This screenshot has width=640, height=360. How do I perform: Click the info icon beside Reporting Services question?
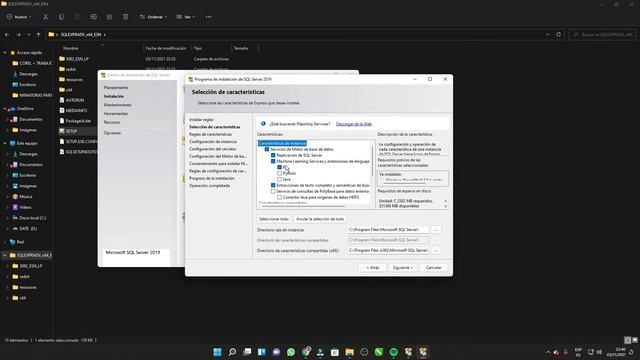click(263, 124)
